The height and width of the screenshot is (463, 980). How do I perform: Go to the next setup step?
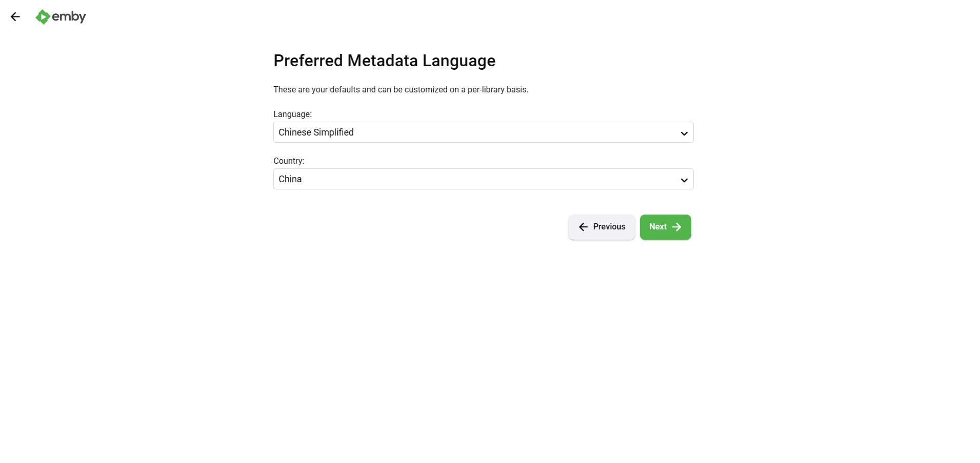coord(665,227)
